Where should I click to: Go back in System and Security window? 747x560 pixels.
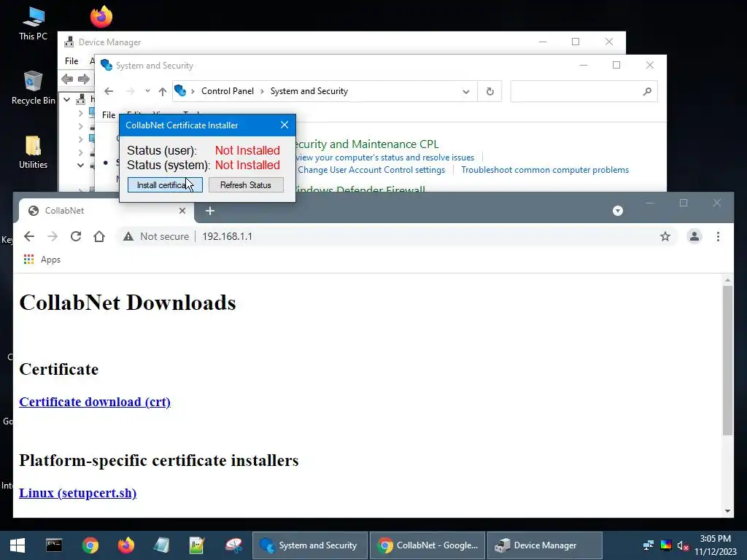coord(109,91)
